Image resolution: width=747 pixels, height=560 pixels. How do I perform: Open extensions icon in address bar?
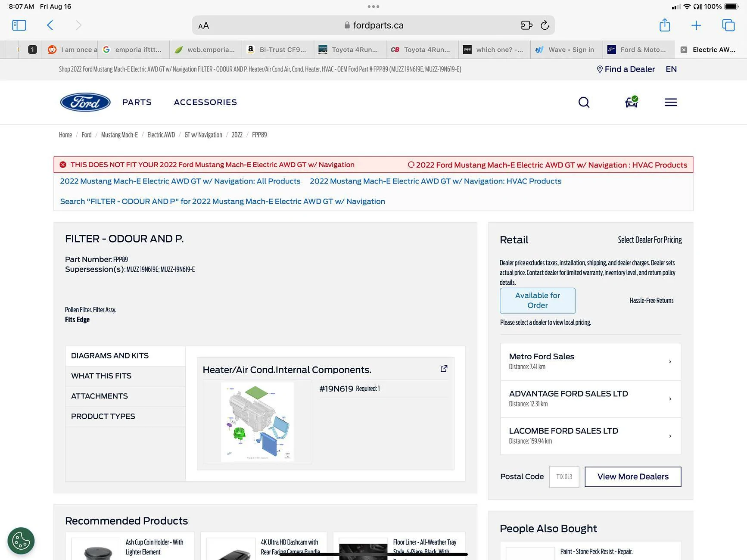point(526,25)
